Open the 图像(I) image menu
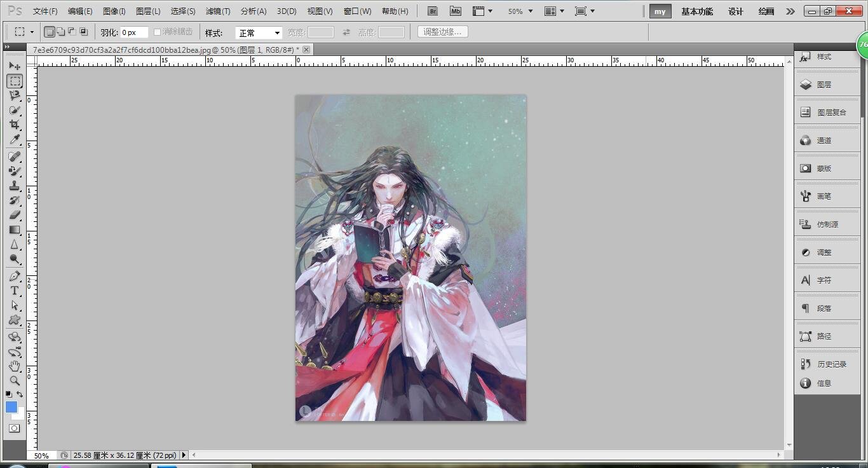Image resolution: width=868 pixels, height=468 pixels. coord(114,11)
